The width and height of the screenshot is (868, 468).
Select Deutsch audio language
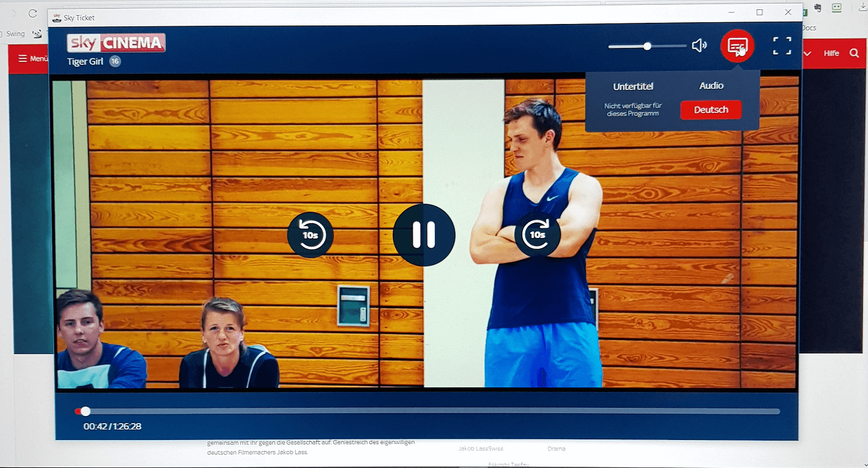pos(711,110)
